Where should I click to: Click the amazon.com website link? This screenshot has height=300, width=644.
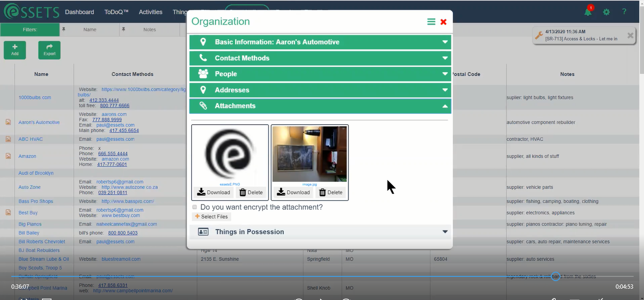(x=115, y=159)
